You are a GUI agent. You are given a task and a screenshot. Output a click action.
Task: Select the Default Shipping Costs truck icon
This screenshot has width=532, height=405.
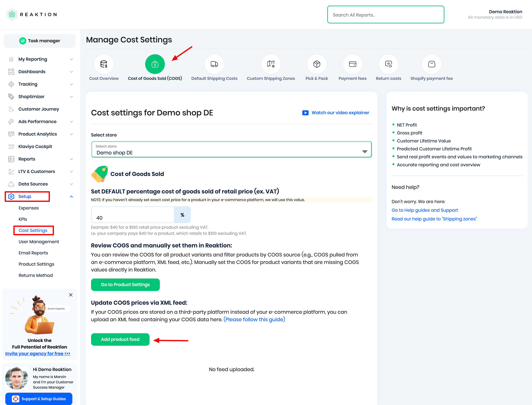click(x=214, y=64)
